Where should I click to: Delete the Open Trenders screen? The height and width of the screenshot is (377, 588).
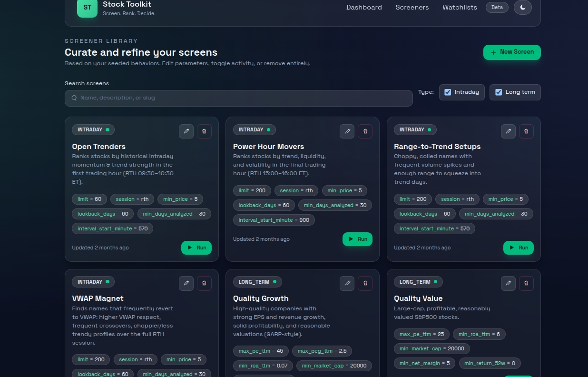tap(204, 131)
